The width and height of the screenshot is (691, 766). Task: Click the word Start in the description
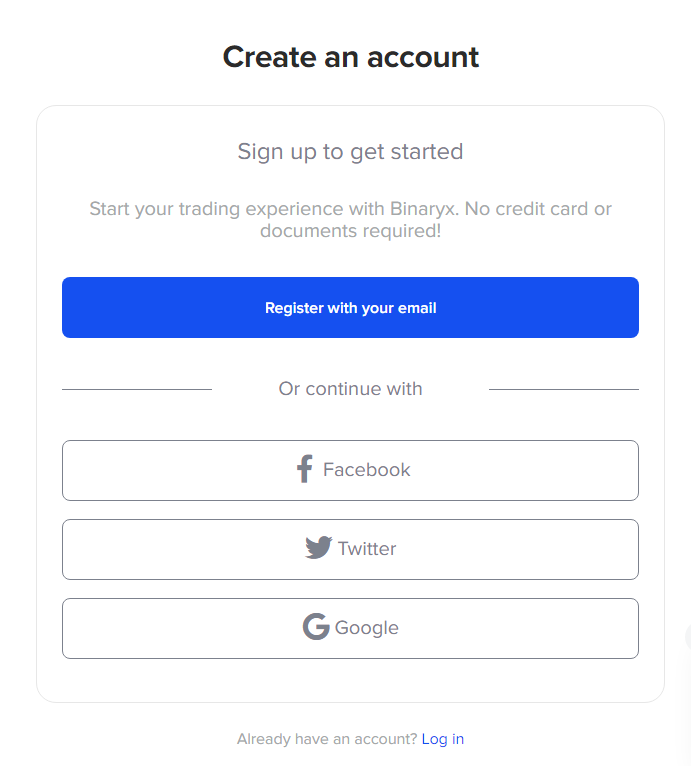110,209
